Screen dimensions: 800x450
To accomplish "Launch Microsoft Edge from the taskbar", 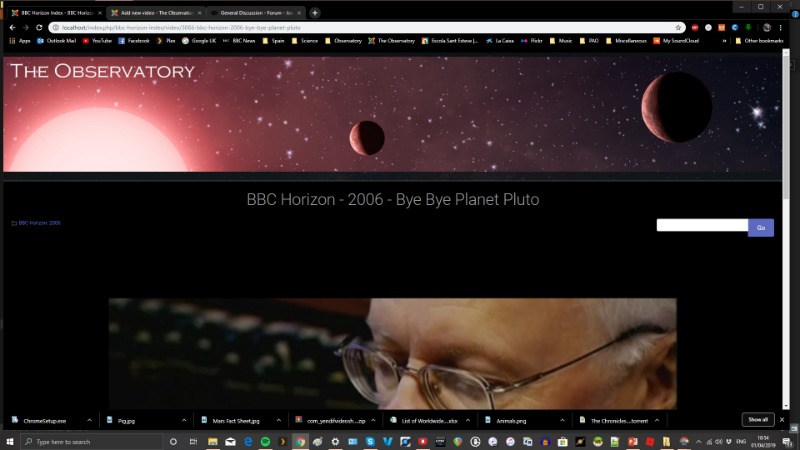I will coord(248,441).
